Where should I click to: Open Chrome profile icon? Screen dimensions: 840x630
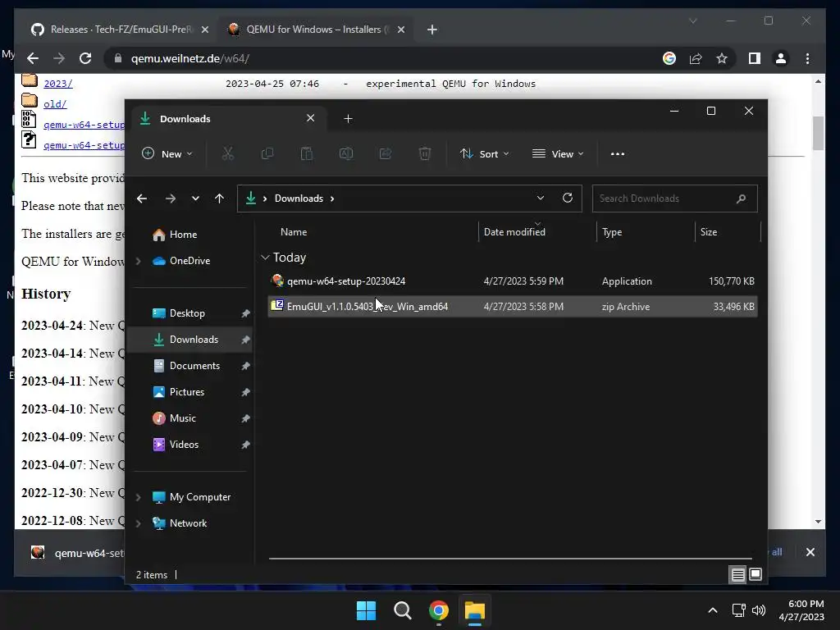point(781,58)
